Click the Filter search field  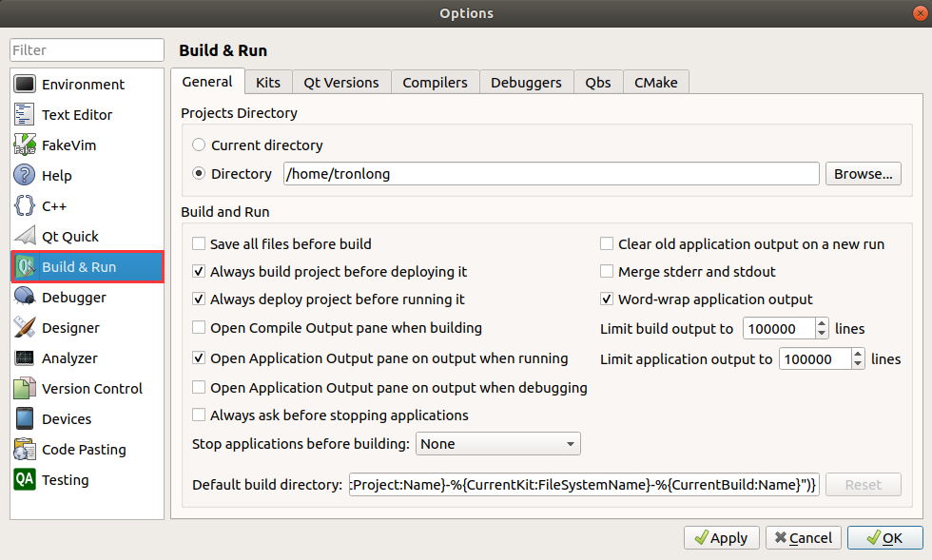87,50
